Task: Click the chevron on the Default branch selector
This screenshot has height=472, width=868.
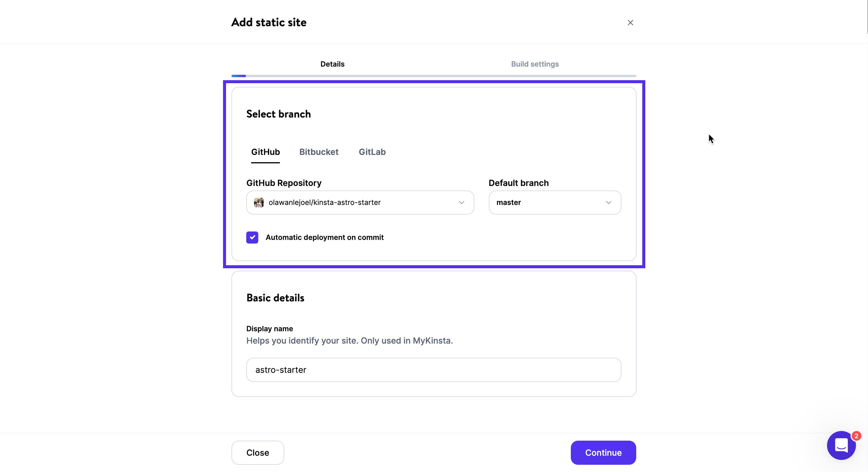Action: click(608, 203)
